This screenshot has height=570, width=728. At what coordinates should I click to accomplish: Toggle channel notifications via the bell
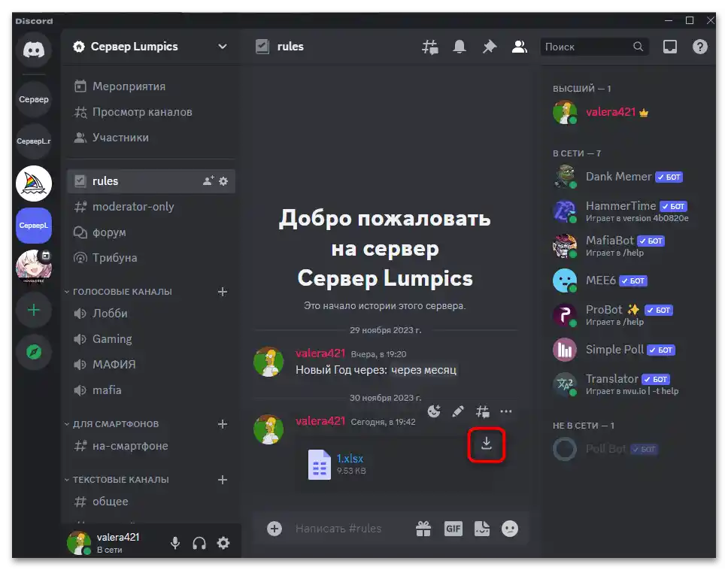[460, 46]
